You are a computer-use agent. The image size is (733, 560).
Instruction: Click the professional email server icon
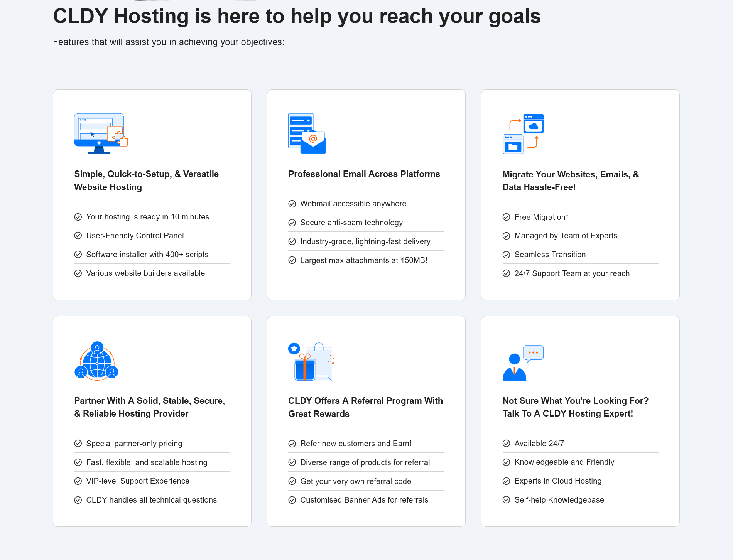coord(307,133)
